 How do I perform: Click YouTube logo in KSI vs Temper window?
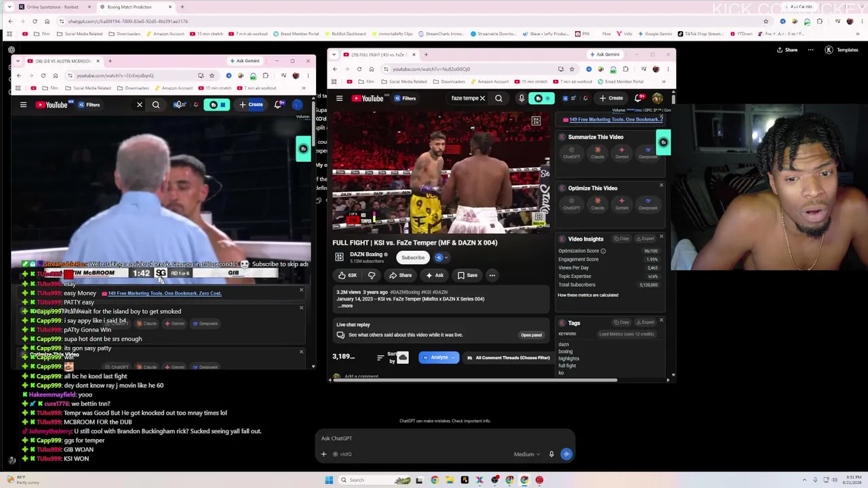(368, 98)
